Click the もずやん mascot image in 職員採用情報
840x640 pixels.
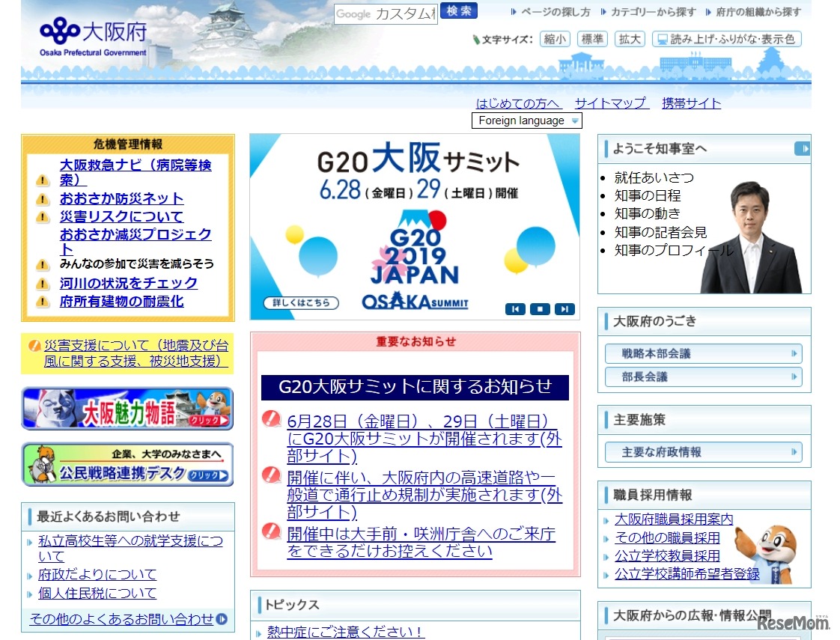tap(767, 553)
